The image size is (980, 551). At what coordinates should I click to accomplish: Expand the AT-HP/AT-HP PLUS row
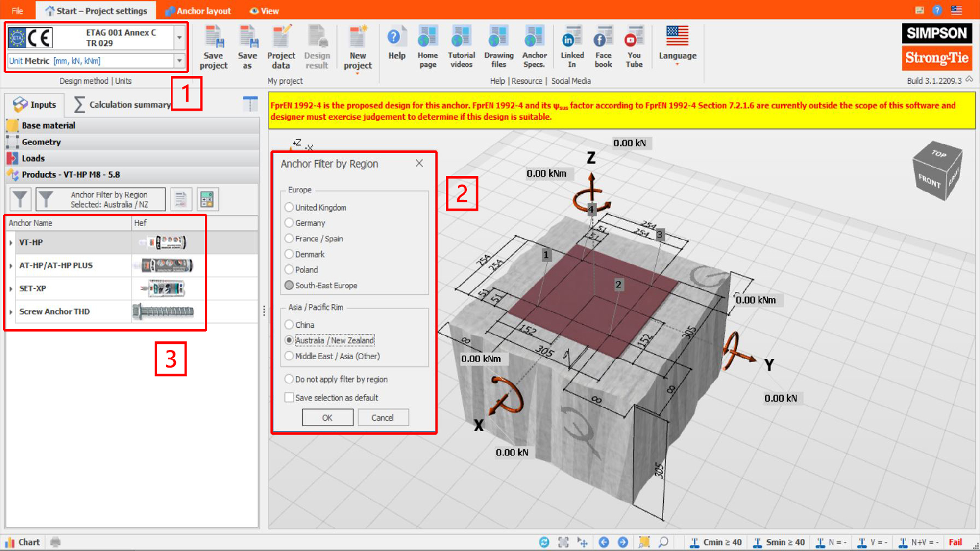pyautogui.click(x=11, y=266)
